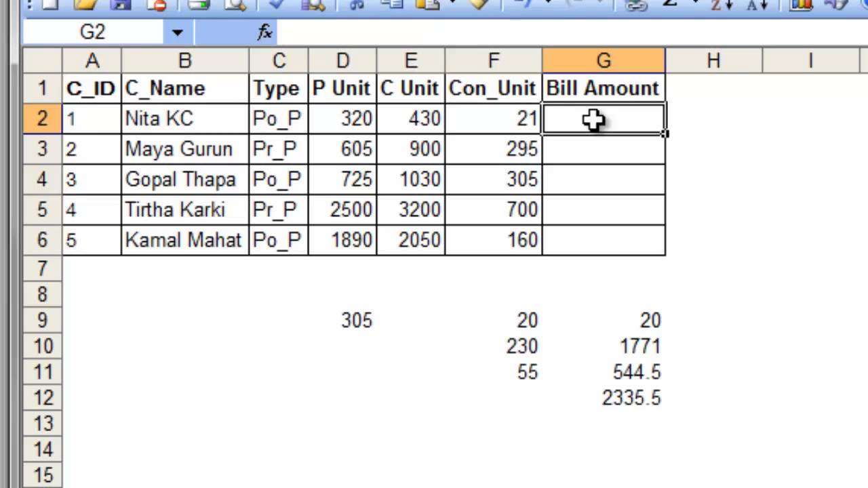Select highlighted row 2 header

[x=42, y=119]
